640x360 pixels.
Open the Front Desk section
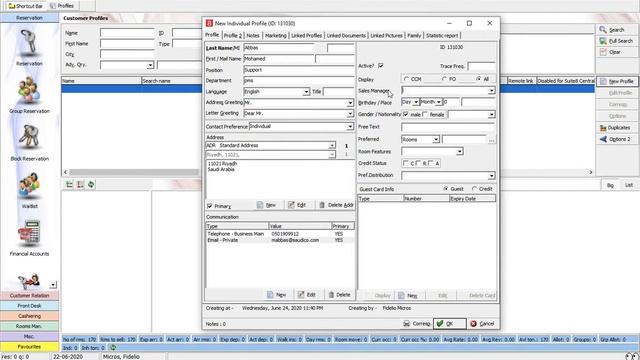29,306
